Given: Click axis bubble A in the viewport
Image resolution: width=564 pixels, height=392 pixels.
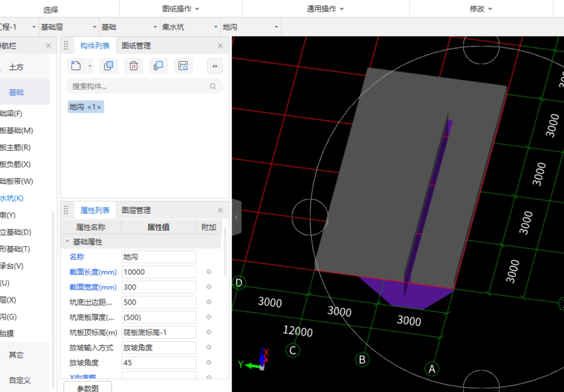Looking at the screenshot, I should pos(432,369).
